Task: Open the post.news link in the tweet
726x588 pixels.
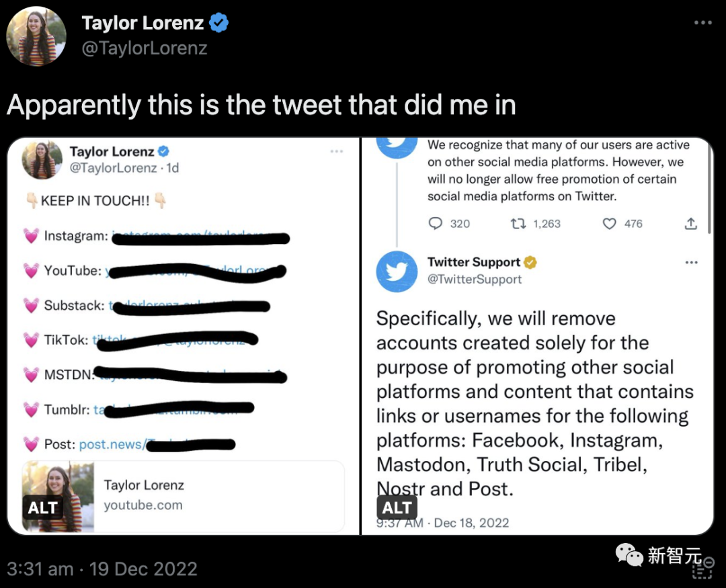Action: coord(110,444)
